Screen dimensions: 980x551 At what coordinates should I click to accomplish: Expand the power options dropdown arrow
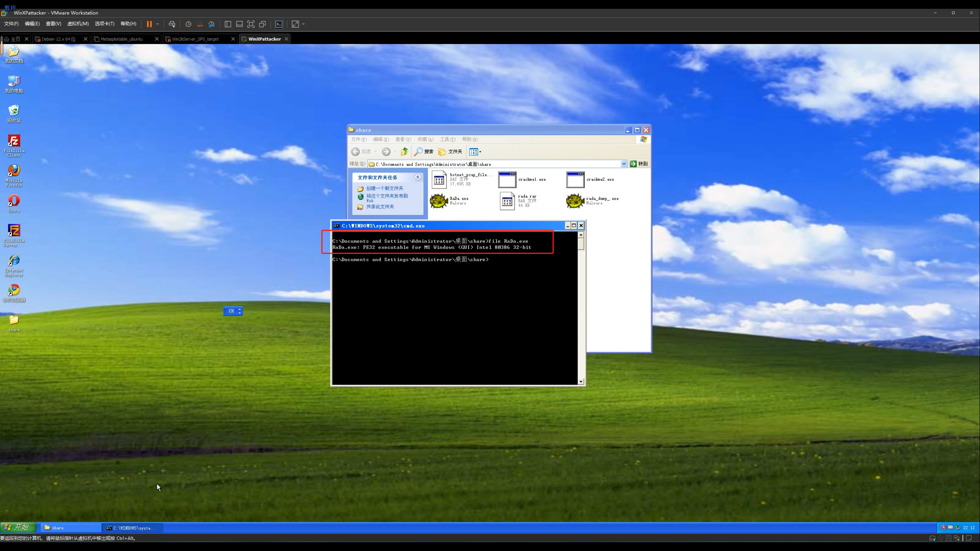[x=157, y=24]
